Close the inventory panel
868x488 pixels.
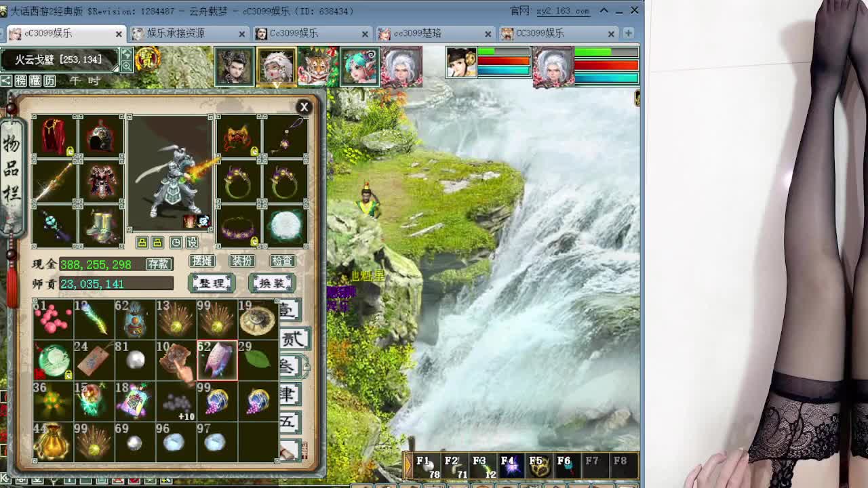pyautogui.click(x=304, y=106)
